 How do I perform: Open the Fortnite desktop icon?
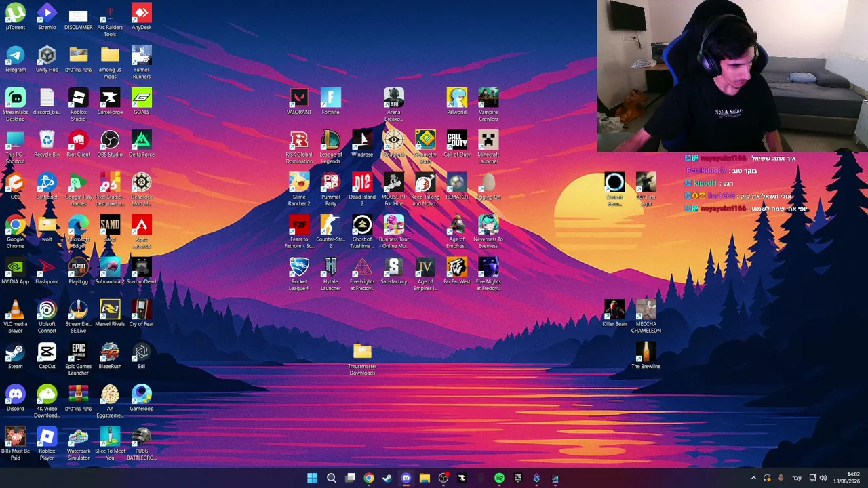[x=330, y=102]
